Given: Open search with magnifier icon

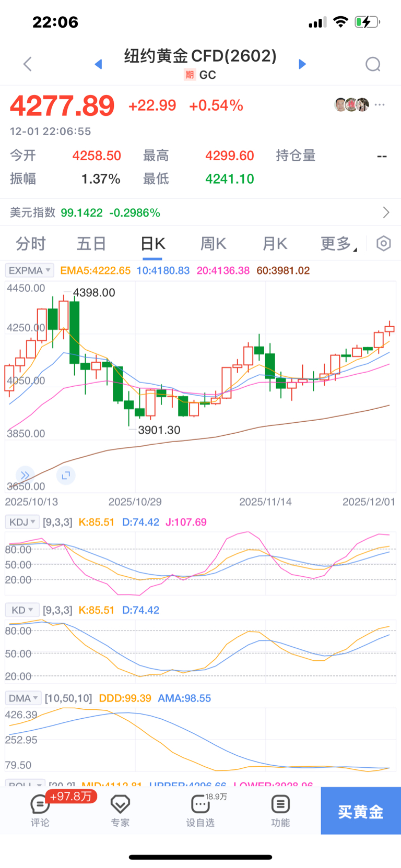Looking at the screenshot, I should coord(373,64).
